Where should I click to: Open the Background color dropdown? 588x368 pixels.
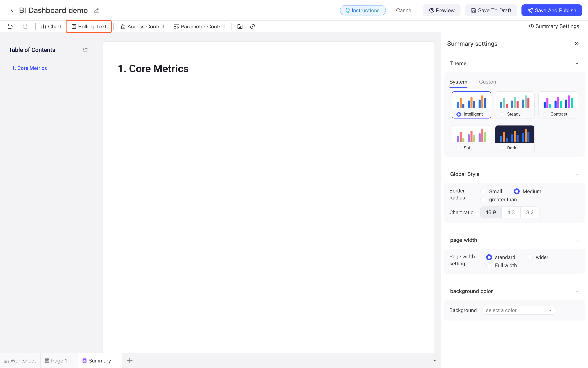(519, 310)
